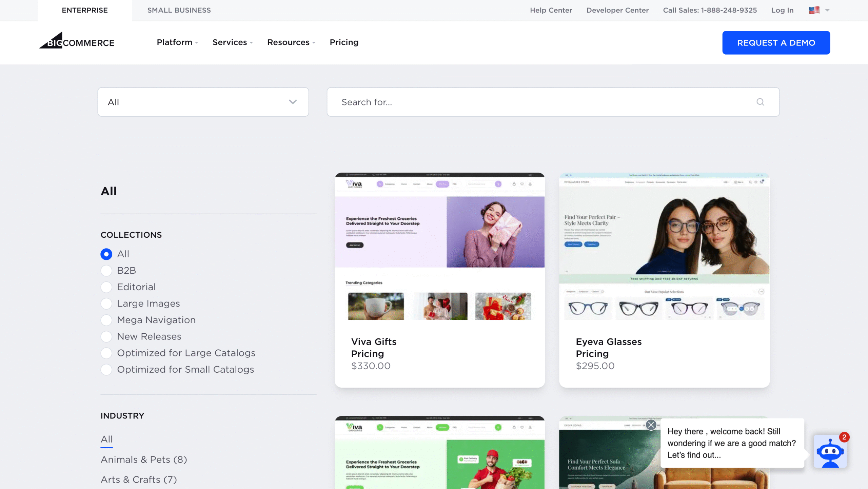Select the New Releases radio option
The image size is (868, 489).
coord(106,336)
